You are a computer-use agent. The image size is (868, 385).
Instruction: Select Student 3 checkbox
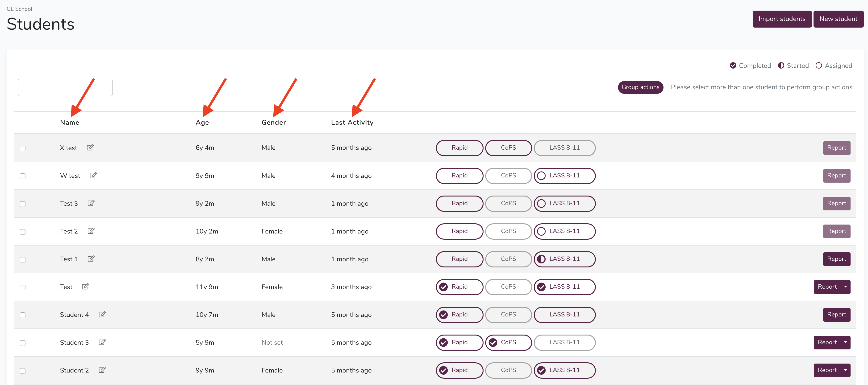pyautogui.click(x=23, y=343)
